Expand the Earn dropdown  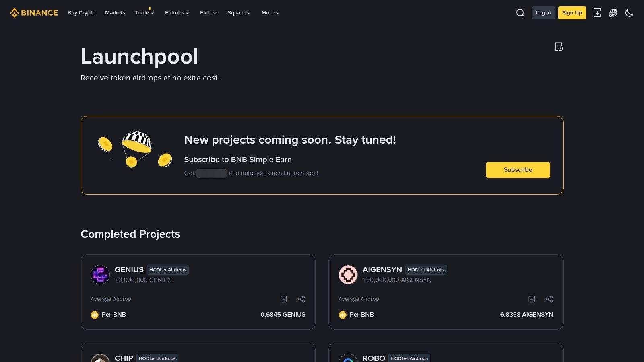208,13
